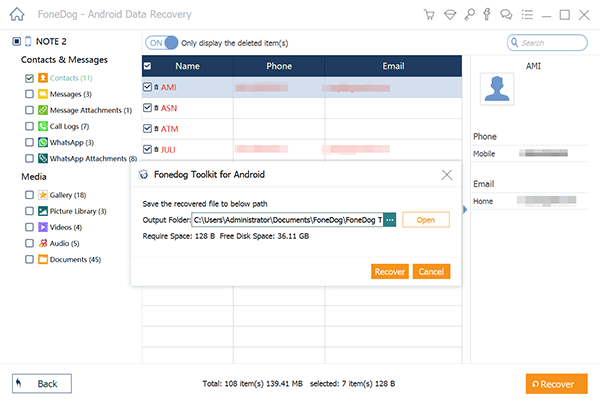
Task: Check the Messages (3) checkbox
Action: pos(29,94)
